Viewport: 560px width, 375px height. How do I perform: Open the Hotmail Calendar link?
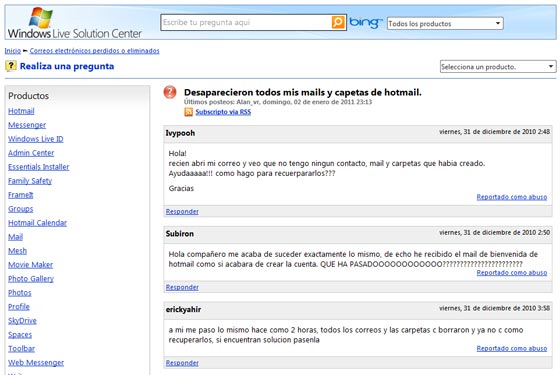coord(38,223)
